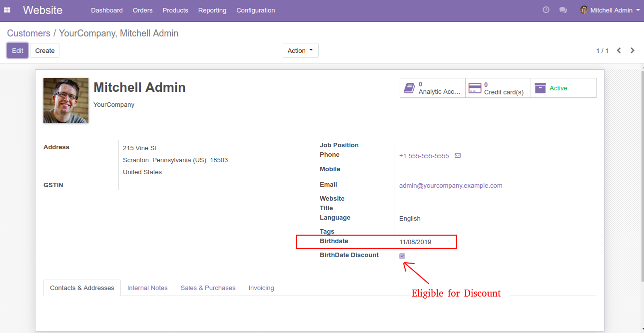The width and height of the screenshot is (644, 333).
Task: Open the Reporting menu
Action: (x=212, y=10)
